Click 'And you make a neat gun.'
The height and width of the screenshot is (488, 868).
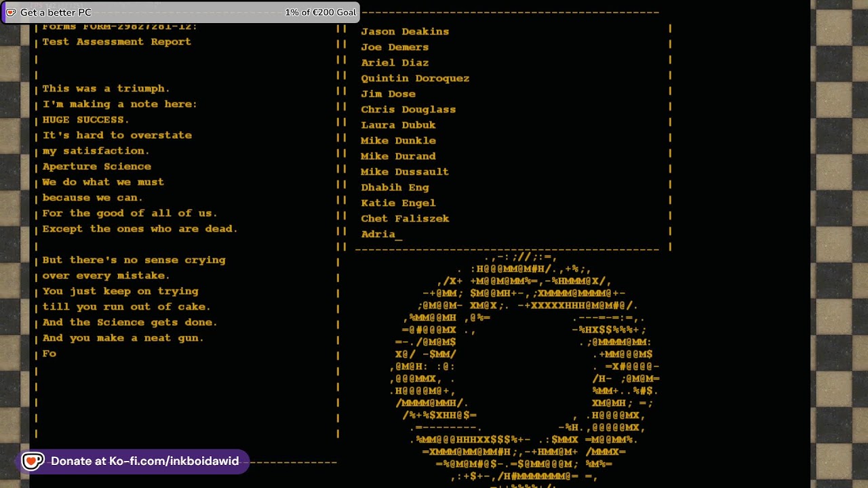[x=123, y=338]
